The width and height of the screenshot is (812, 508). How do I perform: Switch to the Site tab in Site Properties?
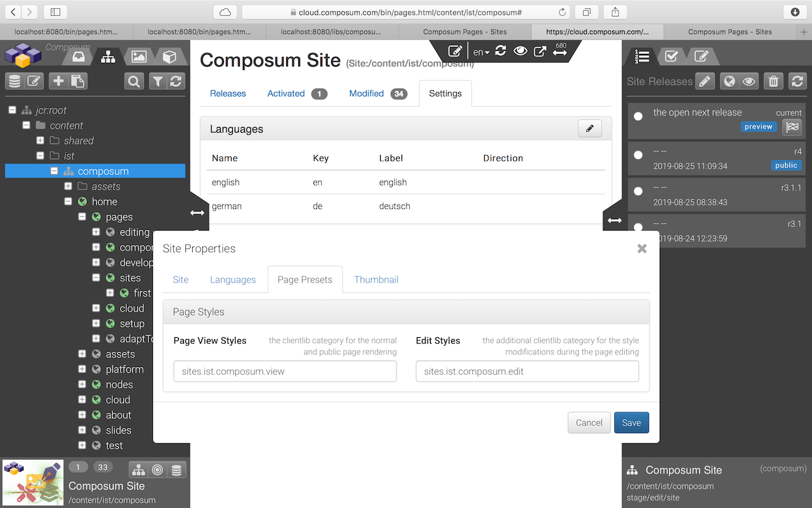181,279
